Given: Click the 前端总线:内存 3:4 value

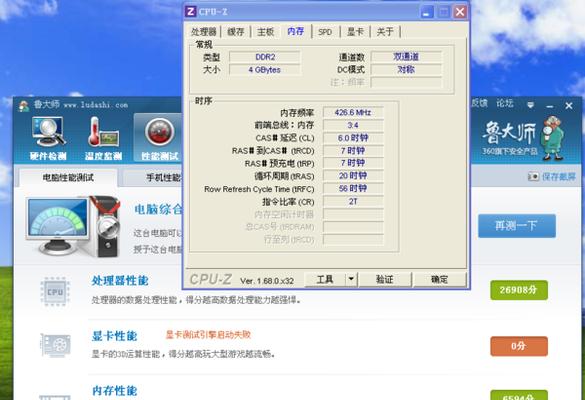Looking at the screenshot, I should (x=353, y=125).
